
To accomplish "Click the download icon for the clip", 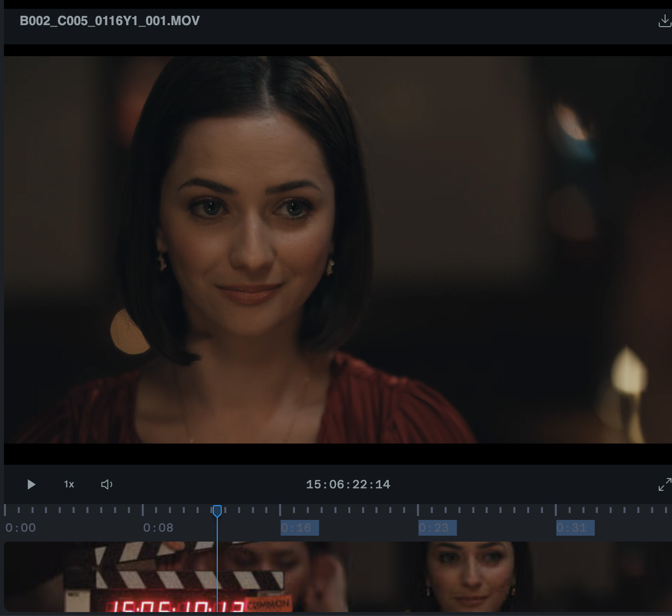I will pyautogui.click(x=664, y=21).
